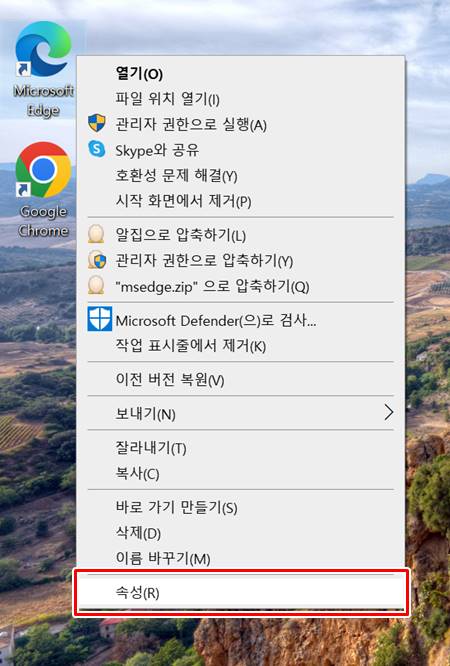
Task: Select the Microsoft Edge desktop shortcut icon
Action: [43, 49]
